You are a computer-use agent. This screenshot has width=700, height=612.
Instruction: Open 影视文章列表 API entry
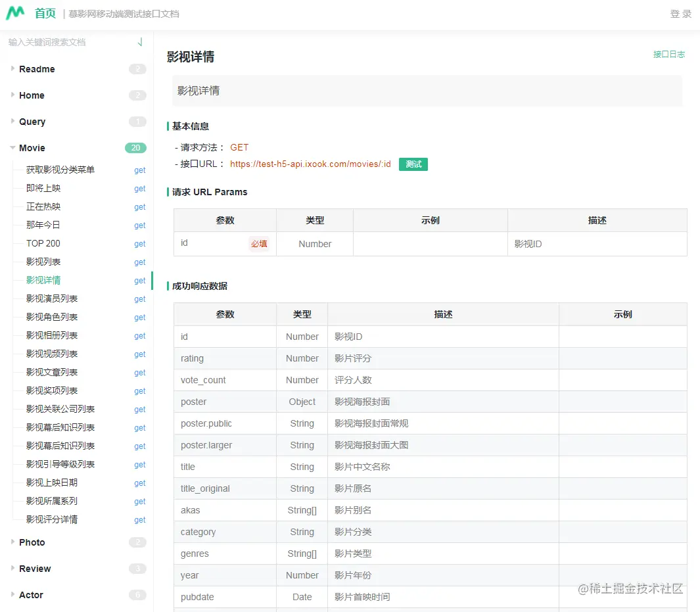(x=52, y=372)
